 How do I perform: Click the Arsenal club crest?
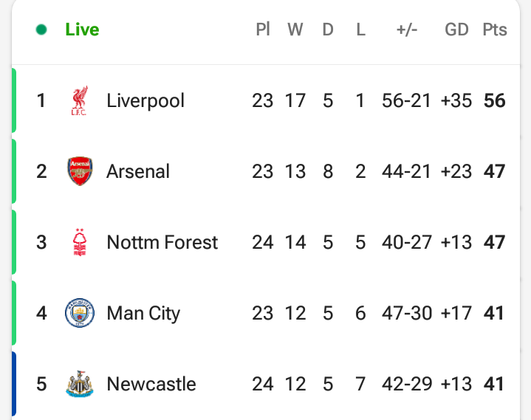pos(80,171)
